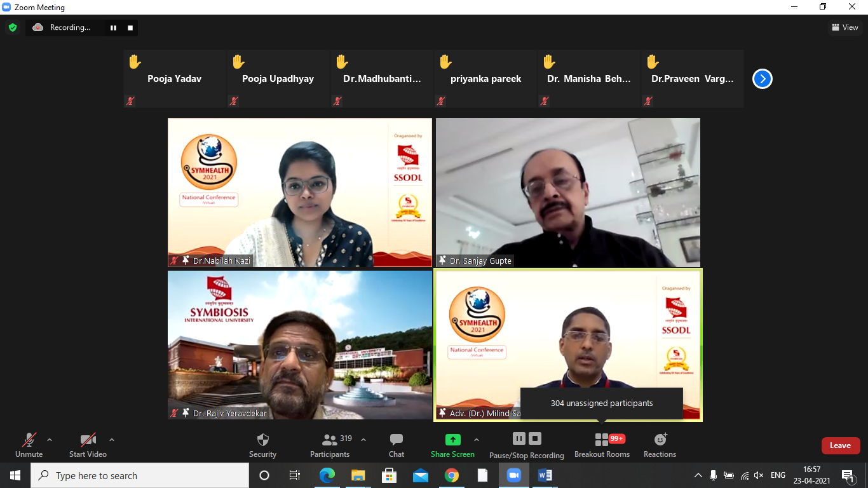Start Video camera toggle
This screenshot has height=488, width=868.
coord(88,440)
